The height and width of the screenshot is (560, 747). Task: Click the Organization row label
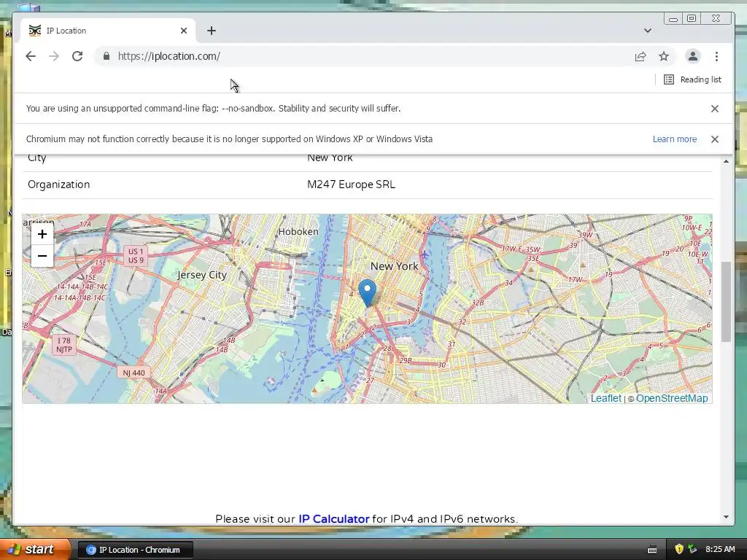[58, 184]
